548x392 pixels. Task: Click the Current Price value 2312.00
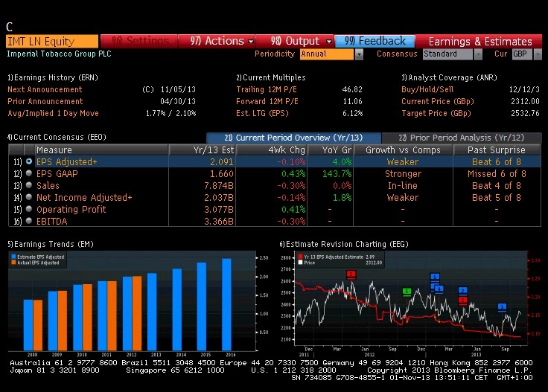pyautogui.click(x=525, y=101)
